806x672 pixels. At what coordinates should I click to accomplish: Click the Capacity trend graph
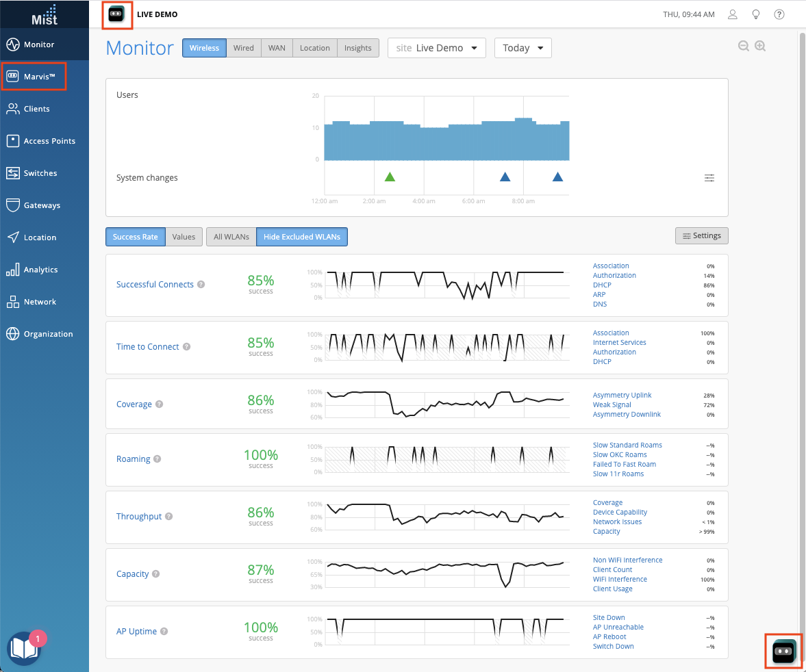(x=446, y=574)
